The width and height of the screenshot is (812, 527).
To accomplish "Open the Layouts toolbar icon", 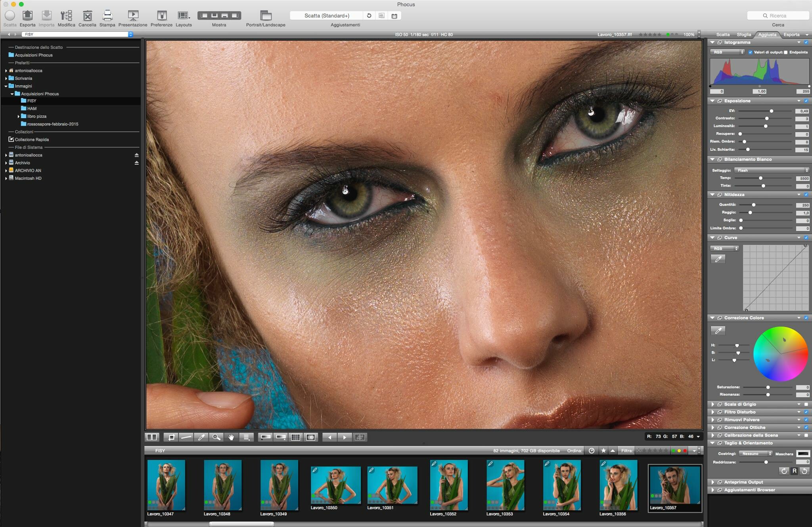I will tap(183, 16).
